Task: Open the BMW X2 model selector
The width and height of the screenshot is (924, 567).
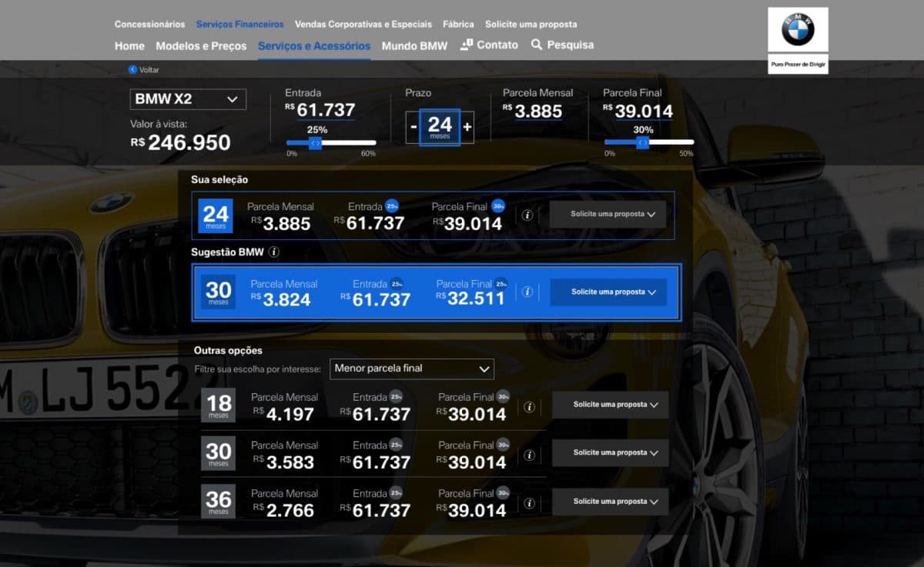Action: 187,98
